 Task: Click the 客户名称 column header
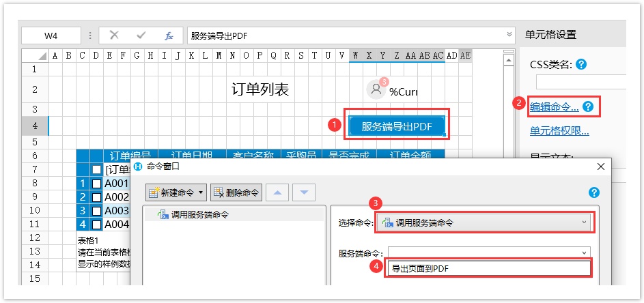coord(253,155)
